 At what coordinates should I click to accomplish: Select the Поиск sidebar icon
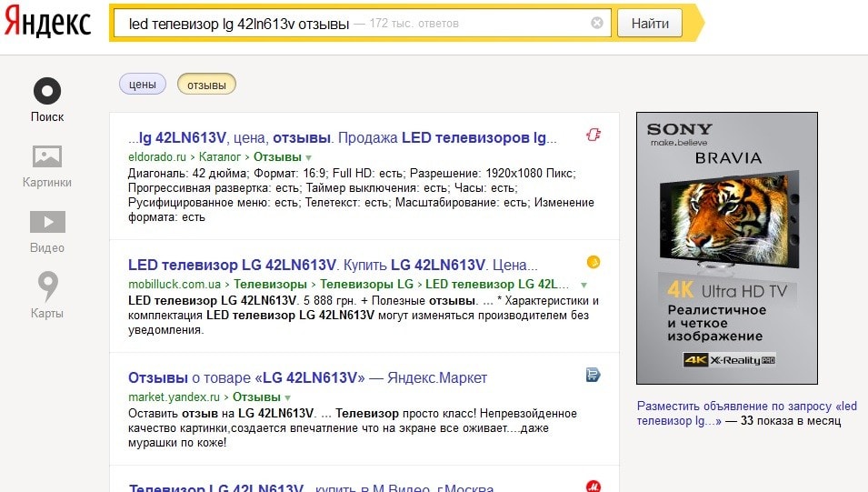click(x=47, y=91)
